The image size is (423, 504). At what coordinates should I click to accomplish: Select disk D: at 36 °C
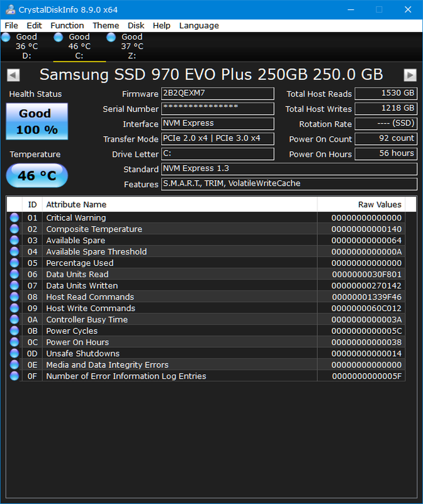(26, 46)
